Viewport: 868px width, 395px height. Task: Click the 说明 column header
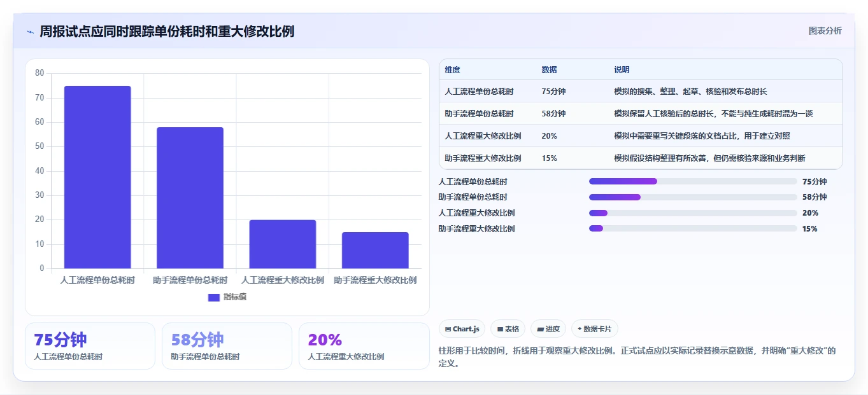pyautogui.click(x=622, y=70)
